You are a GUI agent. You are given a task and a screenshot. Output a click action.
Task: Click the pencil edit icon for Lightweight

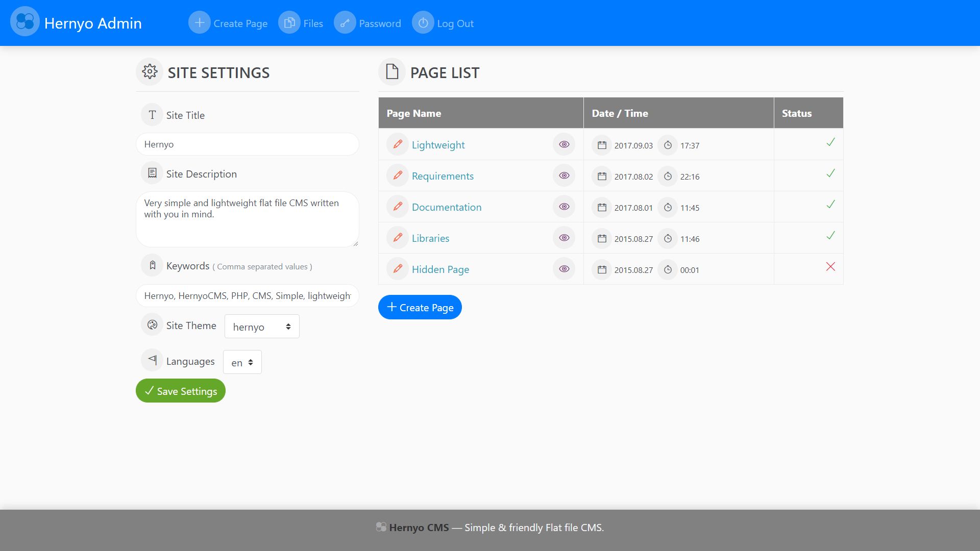point(398,144)
